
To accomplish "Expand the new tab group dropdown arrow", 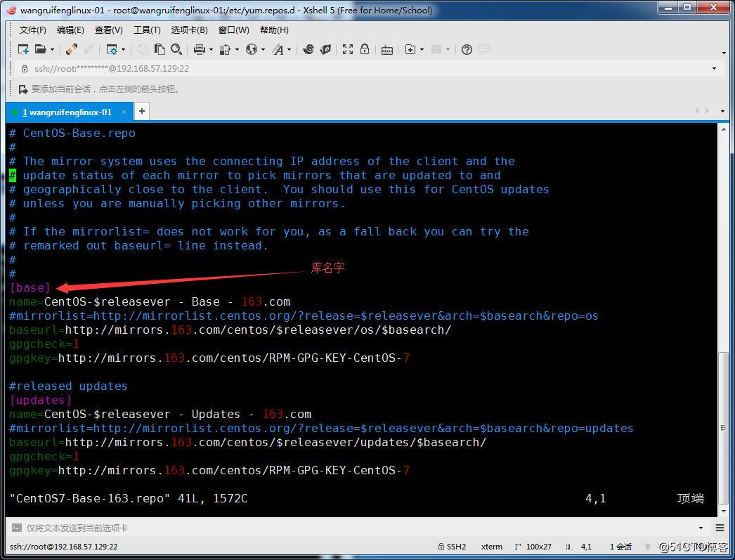I will click(x=422, y=50).
